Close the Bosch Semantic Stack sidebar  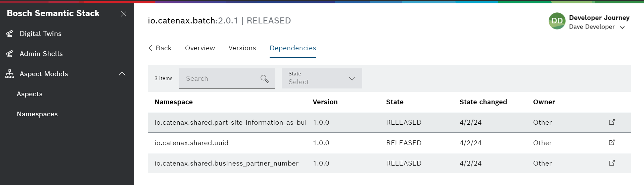pos(124,14)
